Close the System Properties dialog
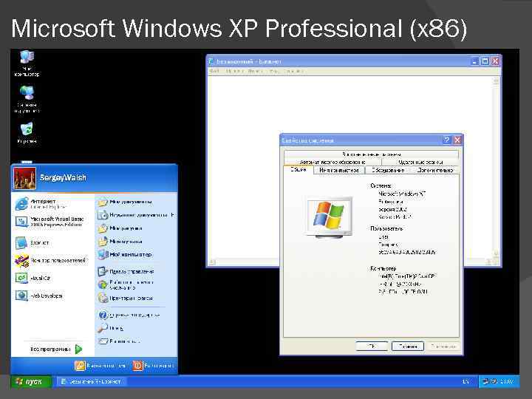This screenshot has height=399, width=532. coord(457,140)
